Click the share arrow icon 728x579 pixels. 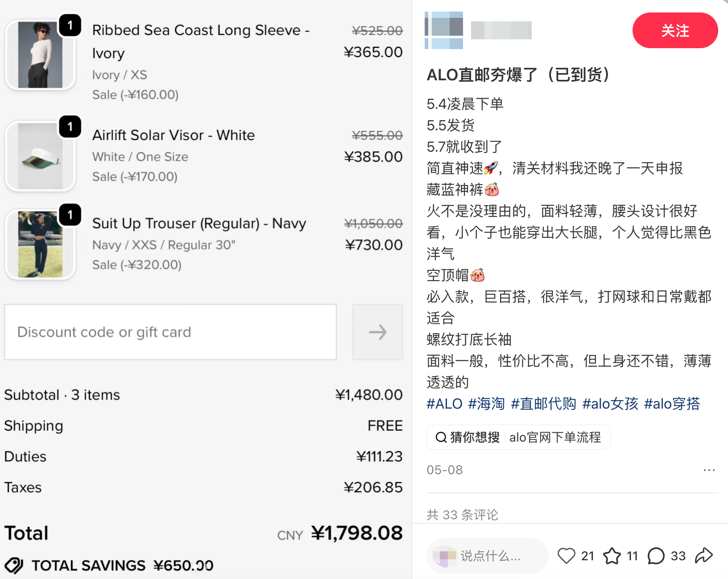[x=704, y=555]
